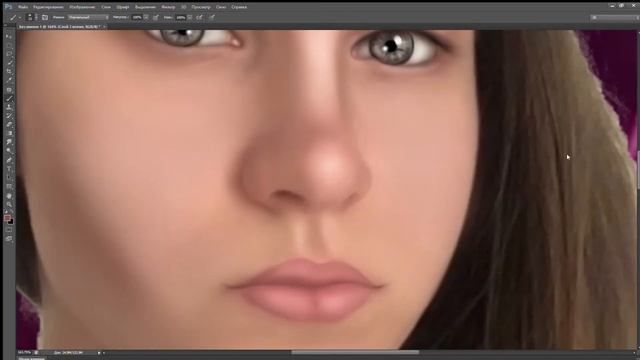Open the blending mode dropdown
640x360 pixels.
tap(88, 18)
